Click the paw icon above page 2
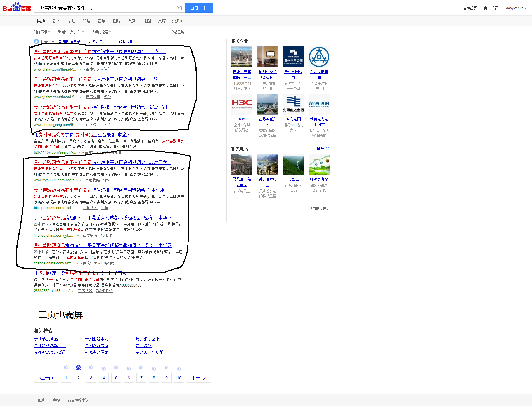 [x=79, y=367]
